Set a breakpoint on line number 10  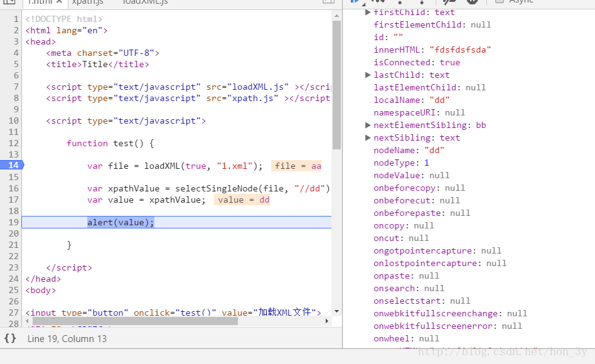(x=14, y=120)
